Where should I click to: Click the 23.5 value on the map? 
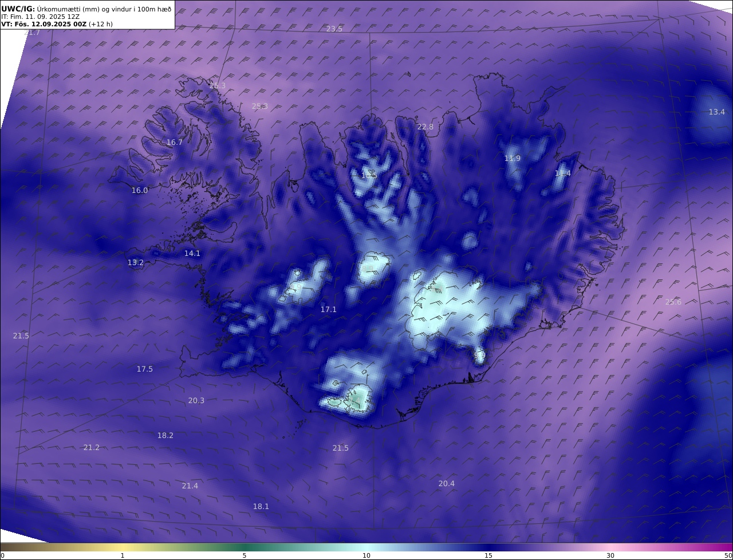[x=334, y=29]
